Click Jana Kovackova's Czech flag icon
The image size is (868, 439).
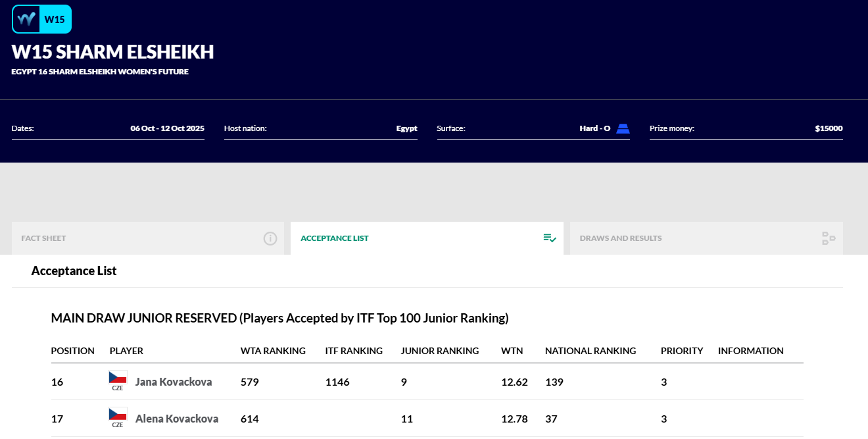pyautogui.click(x=118, y=377)
